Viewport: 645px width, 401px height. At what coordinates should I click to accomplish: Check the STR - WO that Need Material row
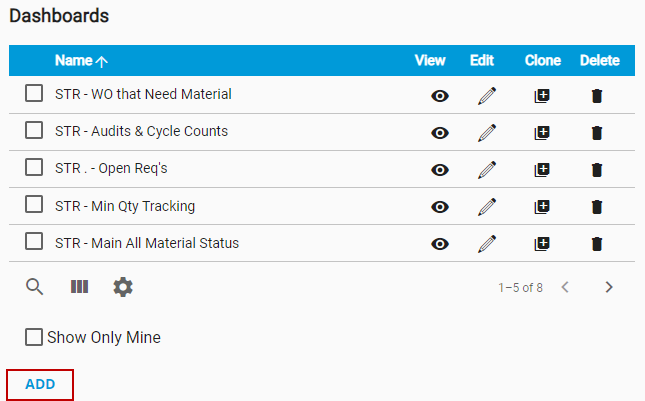point(34,93)
